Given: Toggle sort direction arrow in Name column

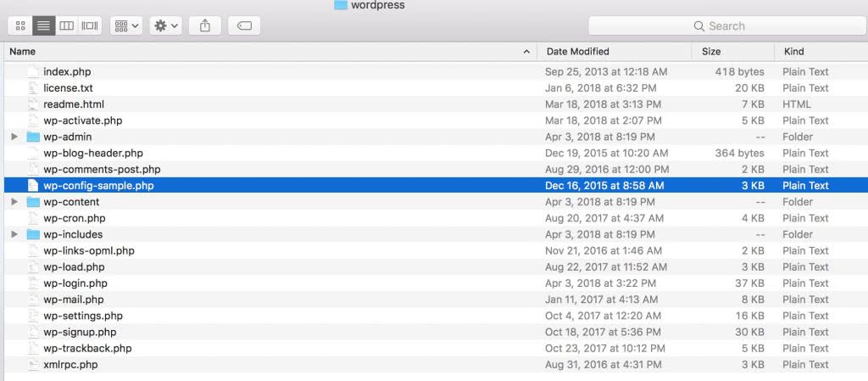Looking at the screenshot, I should point(526,52).
